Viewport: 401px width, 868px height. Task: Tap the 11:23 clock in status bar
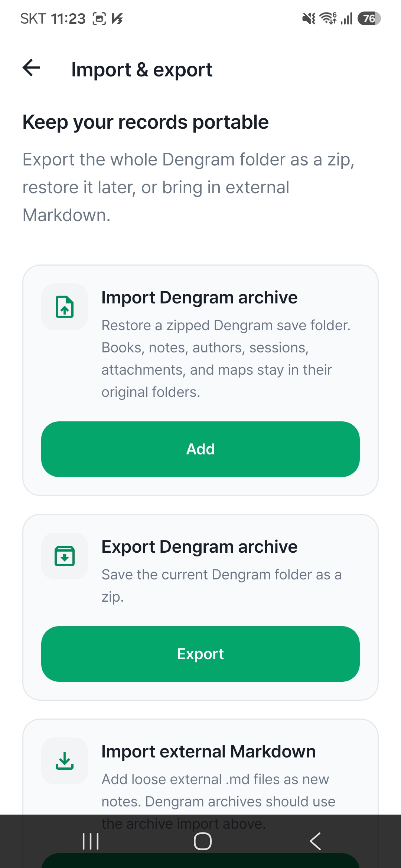(68, 19)
